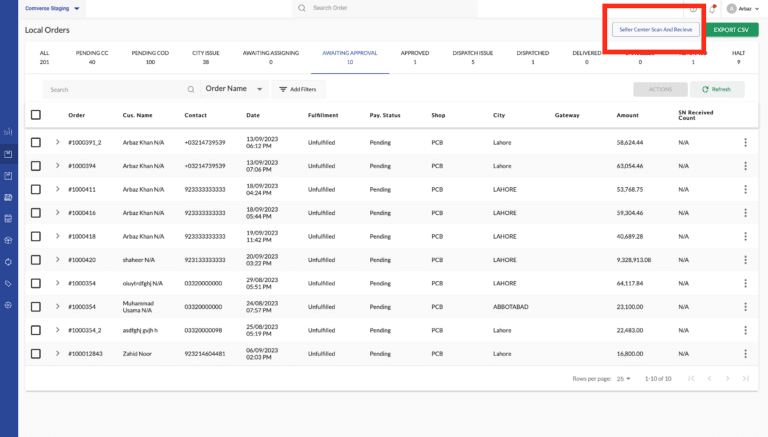Switch to the PENDING CC tab
Image resolution: width=768 pixels, height=437 pixels.
(92, 57)
